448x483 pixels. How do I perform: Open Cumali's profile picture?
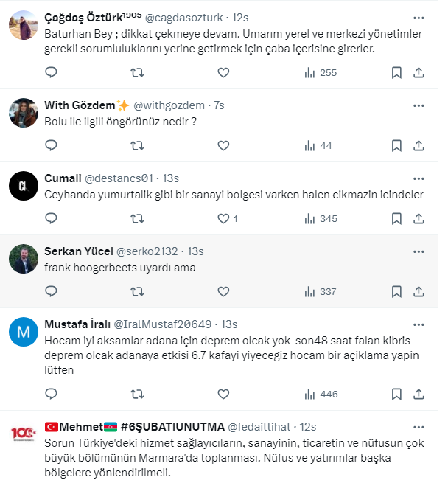click(x=24, y=187)
